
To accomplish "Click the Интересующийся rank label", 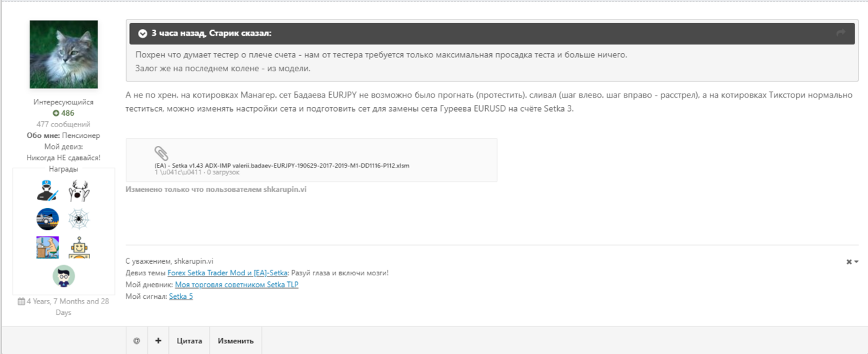I will tap(63, 102).
